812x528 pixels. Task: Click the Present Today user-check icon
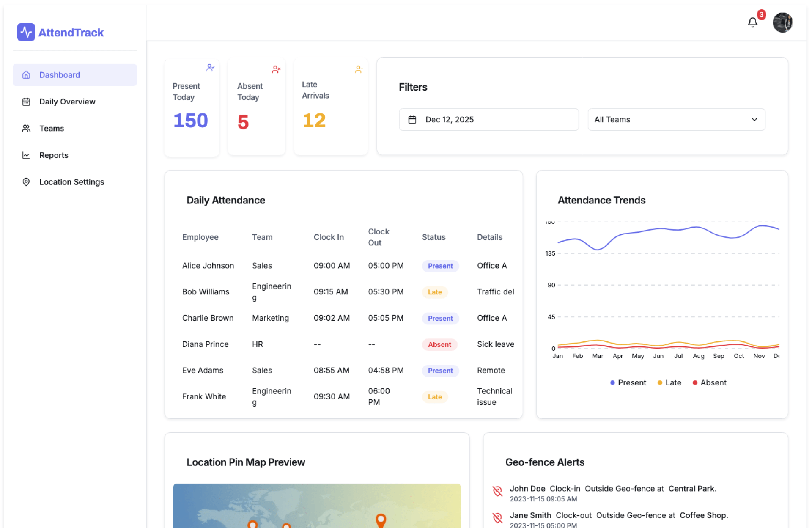[210, 68]
